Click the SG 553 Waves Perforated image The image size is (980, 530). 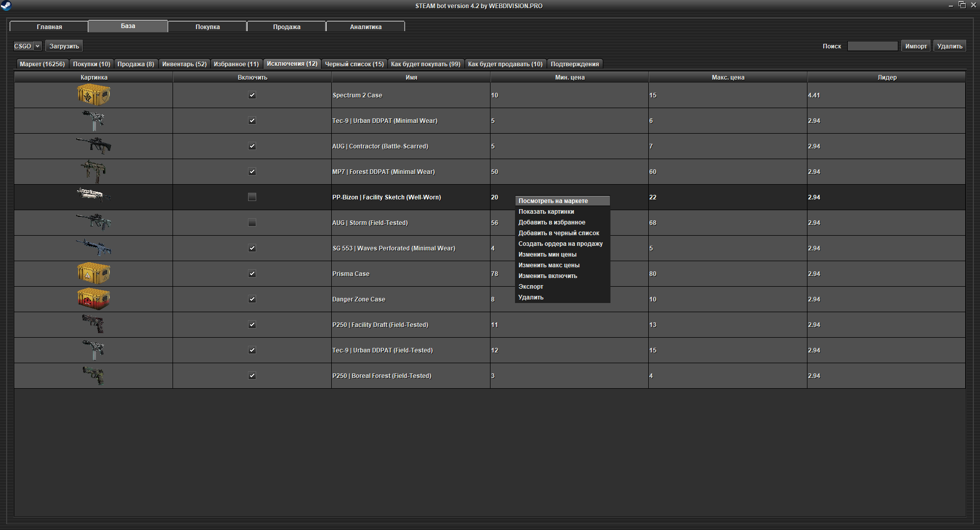coord(93,248)
